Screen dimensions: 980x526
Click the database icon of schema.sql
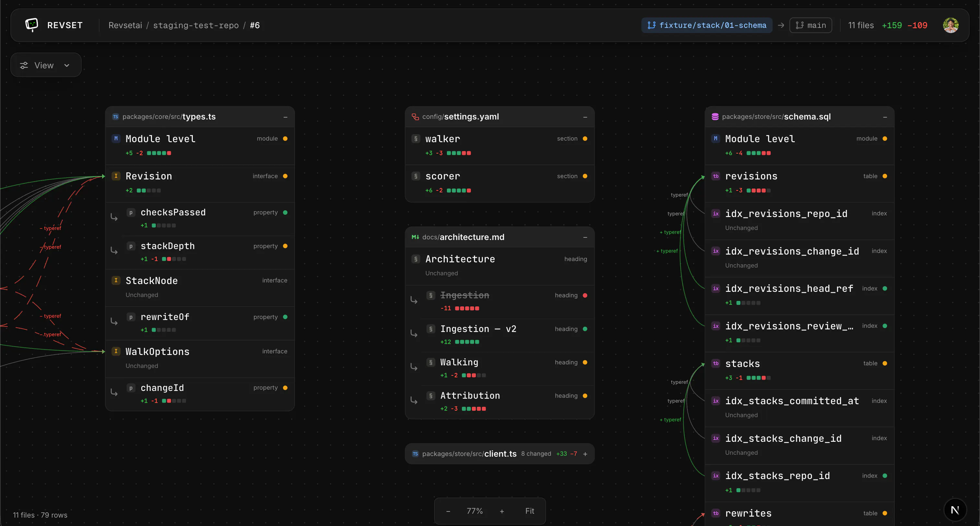[x=715, y=117]
